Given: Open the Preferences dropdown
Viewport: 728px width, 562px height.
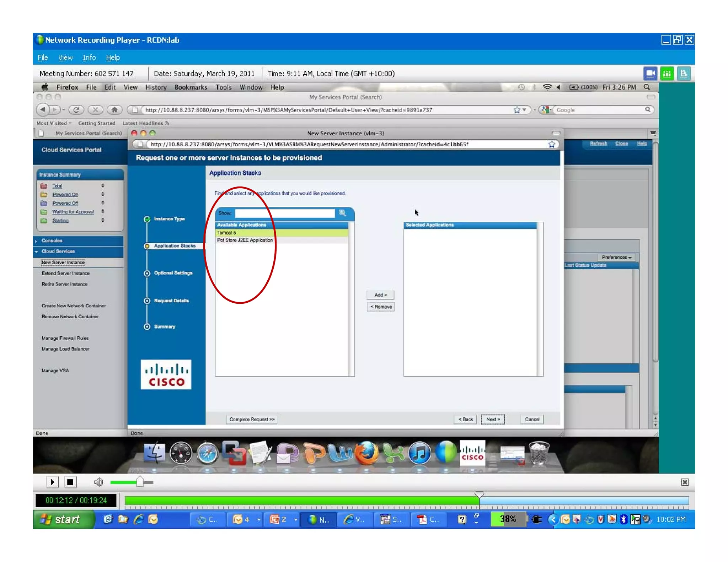Looking at the screenshot, I should 616,257.
